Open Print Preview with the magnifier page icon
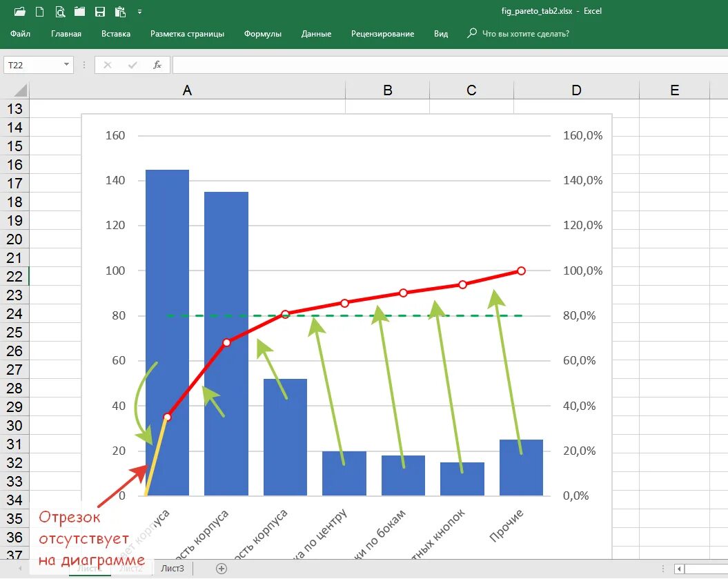Screen dimensions: 728x579 60,12
